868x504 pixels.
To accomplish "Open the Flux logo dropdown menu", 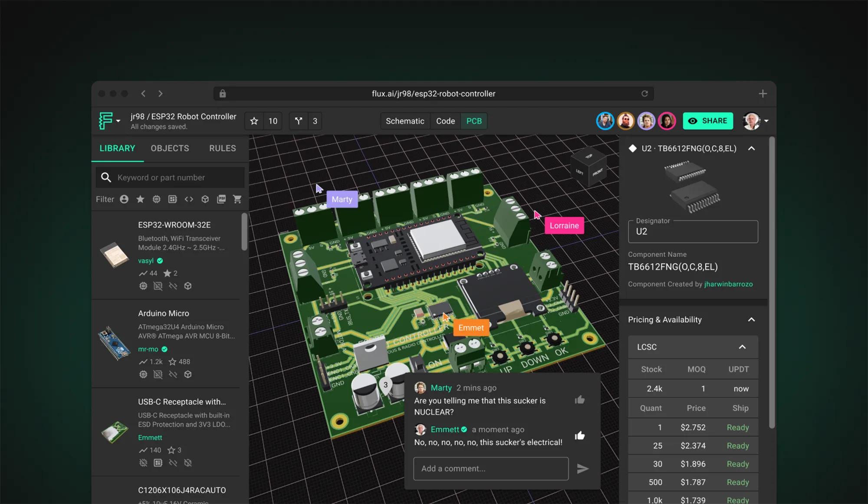I will click(x=109, y=121).
